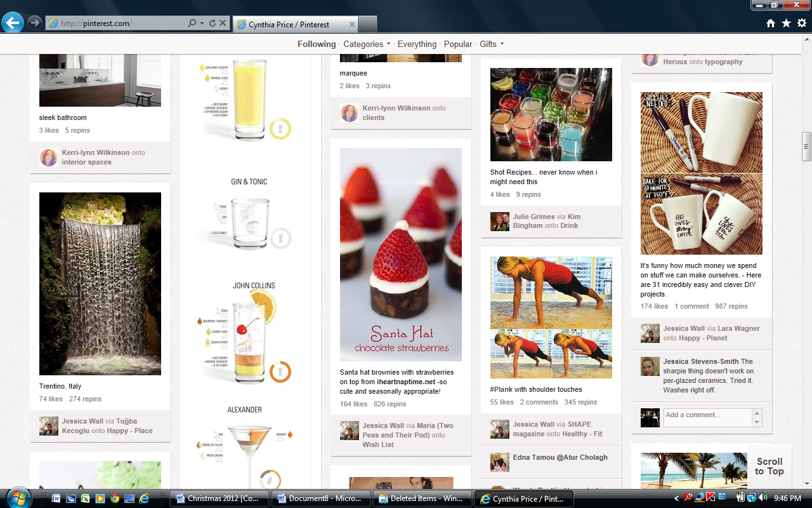Click the browser Back arrow button
The height and width of the screenshot is (508, 812).
point(12,23)
